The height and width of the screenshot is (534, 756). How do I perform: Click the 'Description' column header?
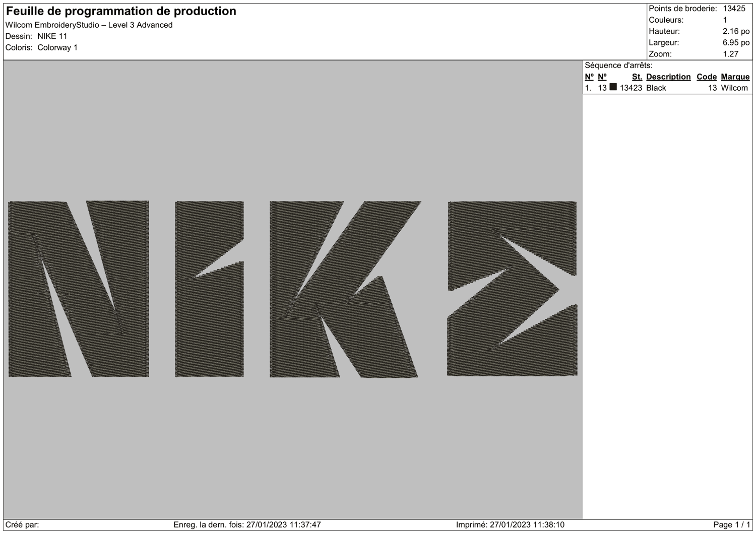pos(668,77)
